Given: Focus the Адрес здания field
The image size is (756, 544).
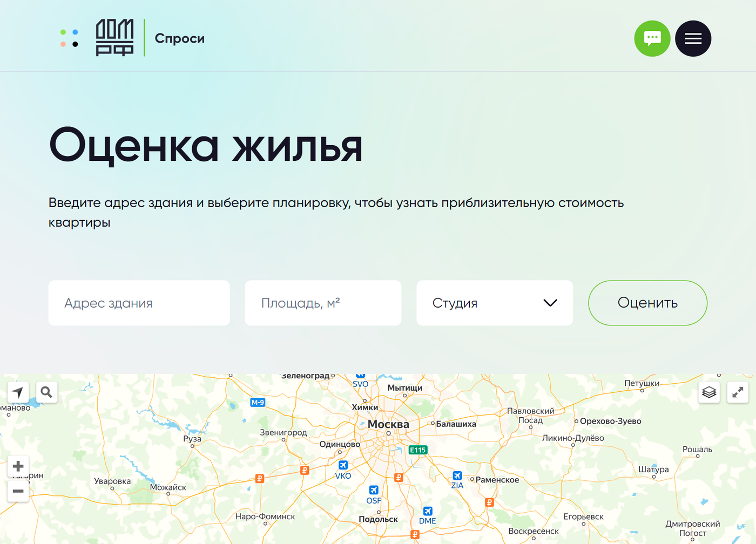Looking at the screenshot, I should (139, 303).
